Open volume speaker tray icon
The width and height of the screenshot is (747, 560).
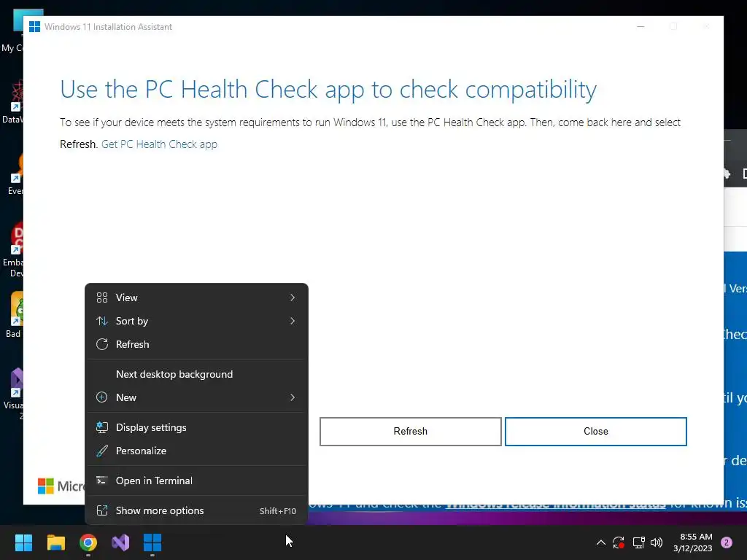[657, 542]
